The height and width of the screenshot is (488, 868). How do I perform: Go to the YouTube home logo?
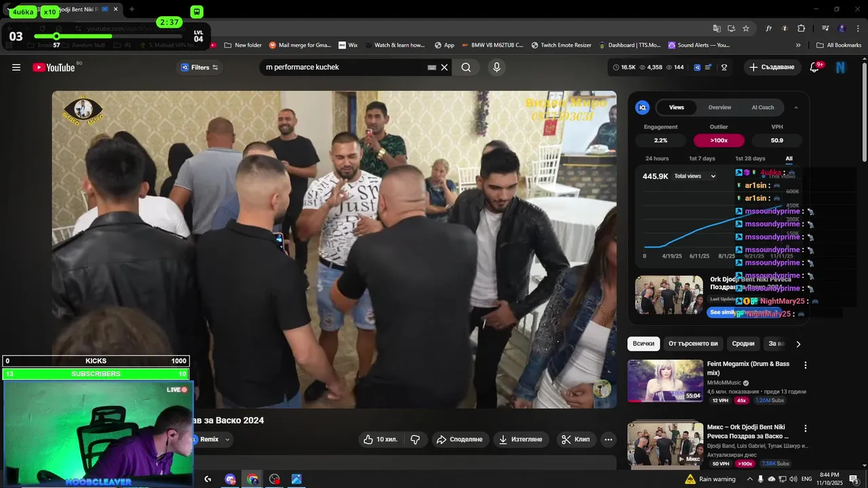click(54, 67)
